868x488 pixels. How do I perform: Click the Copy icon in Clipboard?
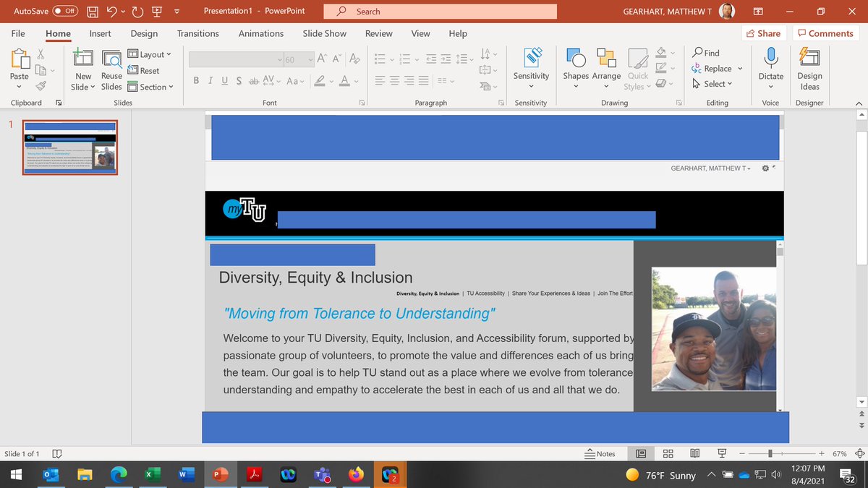41,70
